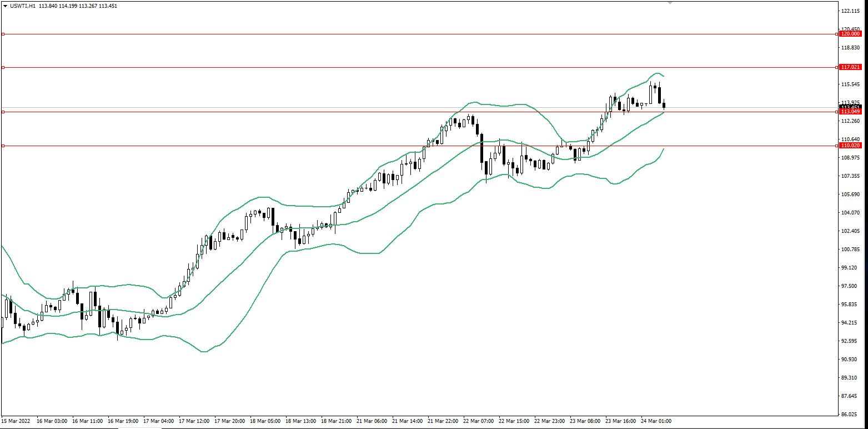Viewport: 868px width, 429px height.
Task: Click the 118.830 price scale label
Action: pyautogui.click(x=850, y=48)
